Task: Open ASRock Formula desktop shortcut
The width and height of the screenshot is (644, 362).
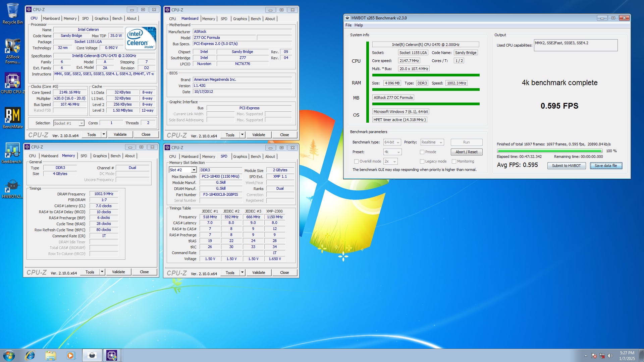Action: pyautogui.click(x=12, y=51)
